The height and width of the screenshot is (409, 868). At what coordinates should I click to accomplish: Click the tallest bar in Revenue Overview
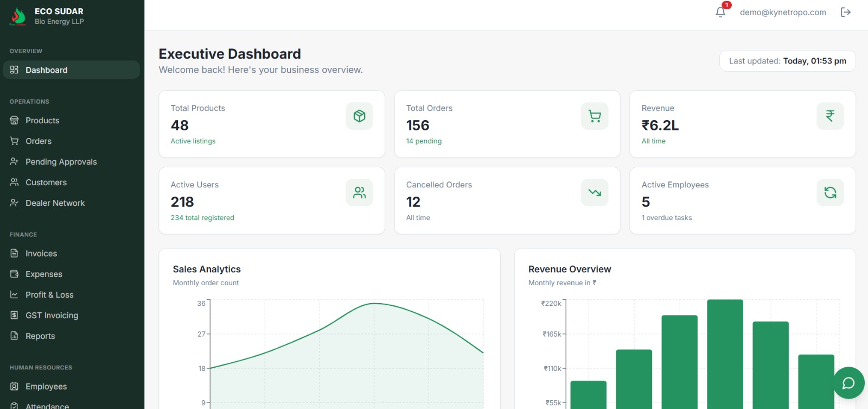[725, 354]
